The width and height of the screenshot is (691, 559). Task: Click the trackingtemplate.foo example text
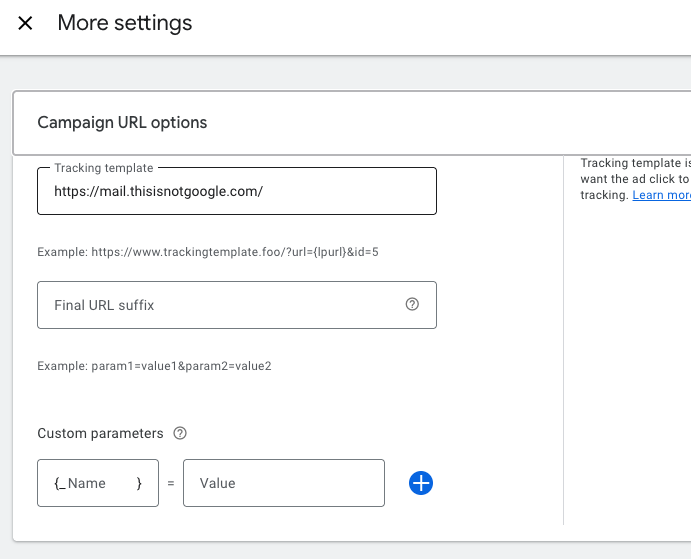coord(207,252)
